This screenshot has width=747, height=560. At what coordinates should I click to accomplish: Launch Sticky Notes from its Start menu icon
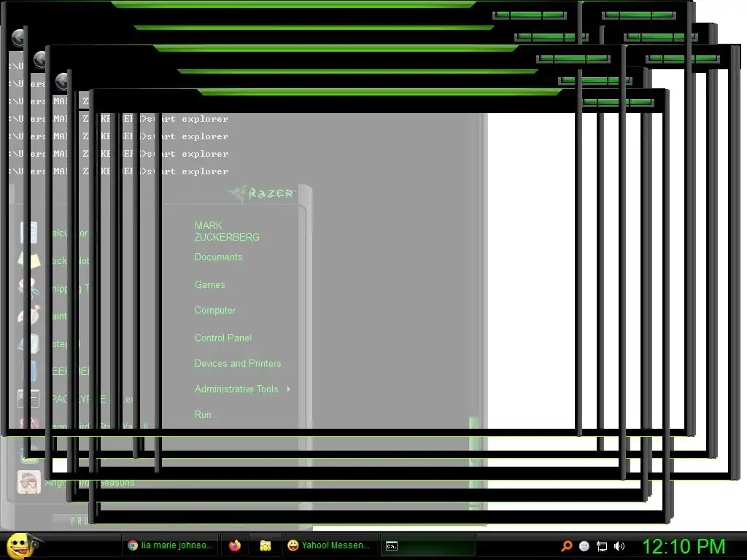tap(29, 260)
